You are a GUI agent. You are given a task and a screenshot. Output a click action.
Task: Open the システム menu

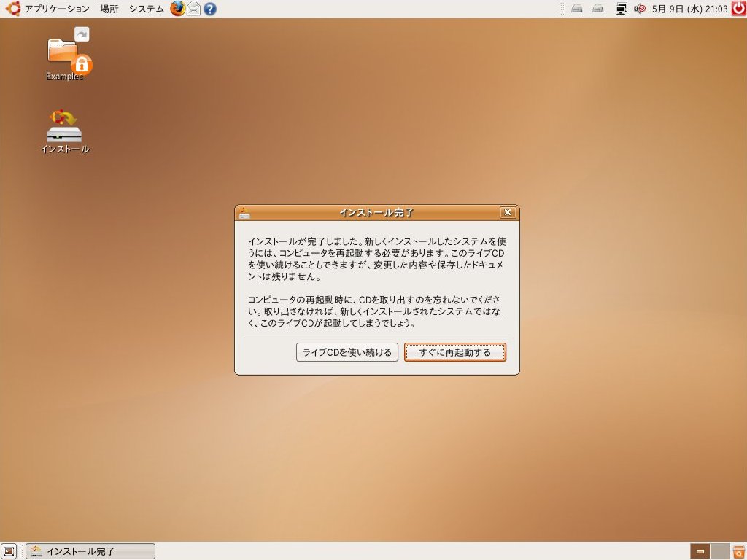[x=146, y=9]
